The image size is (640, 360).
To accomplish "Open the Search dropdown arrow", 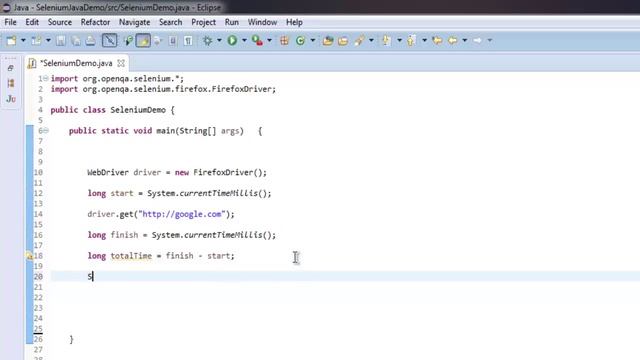I will coord(371,40).
